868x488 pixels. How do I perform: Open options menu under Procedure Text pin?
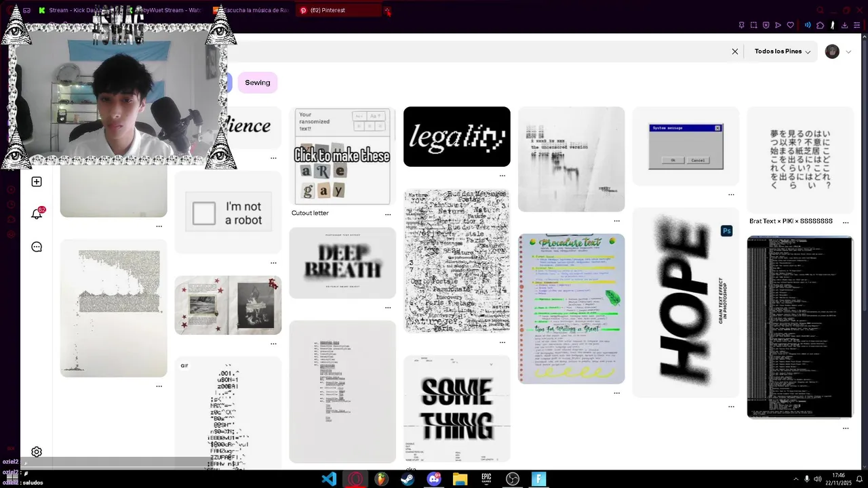click(617, 393)
